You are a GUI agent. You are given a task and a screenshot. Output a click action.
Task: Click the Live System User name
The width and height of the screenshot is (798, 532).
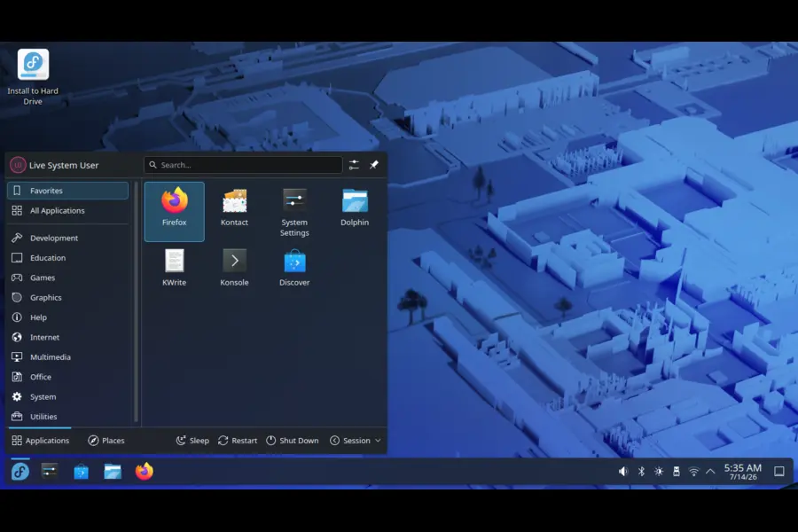[64, 165]
